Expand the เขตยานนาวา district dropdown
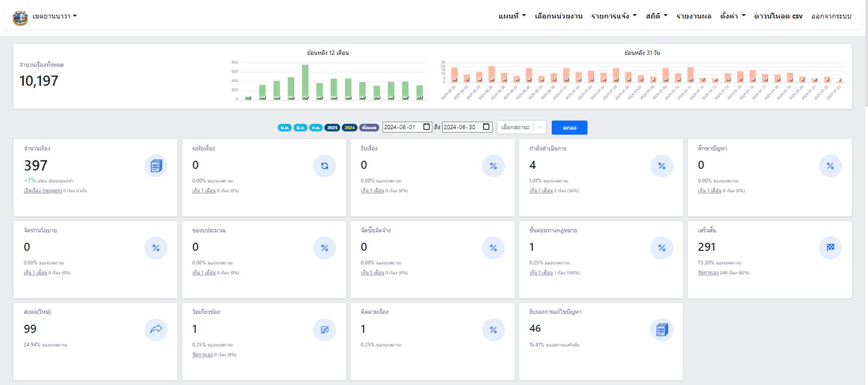Image resolution: width=868 pixels, height=385 pixels. pos(54,16)
